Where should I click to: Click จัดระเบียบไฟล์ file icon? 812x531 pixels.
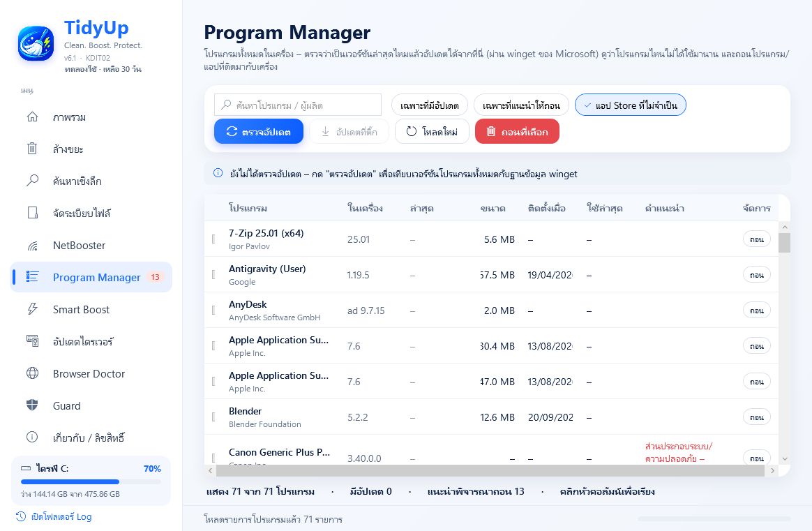[32, 213]
